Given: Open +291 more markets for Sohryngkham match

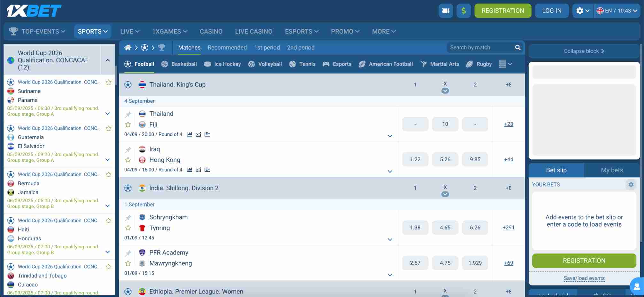Looking at the screenshot, I should click(508, 228).
